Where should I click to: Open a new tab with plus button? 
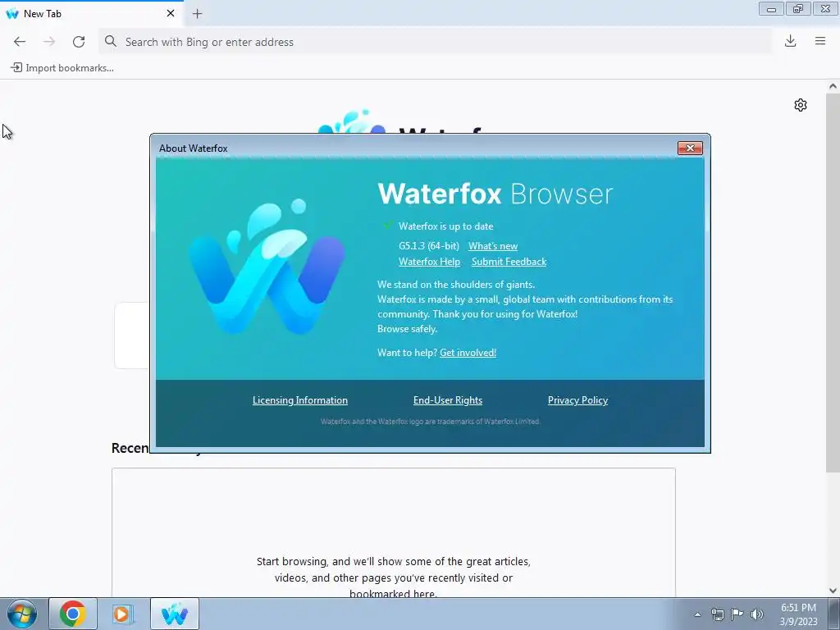point(197,14)
